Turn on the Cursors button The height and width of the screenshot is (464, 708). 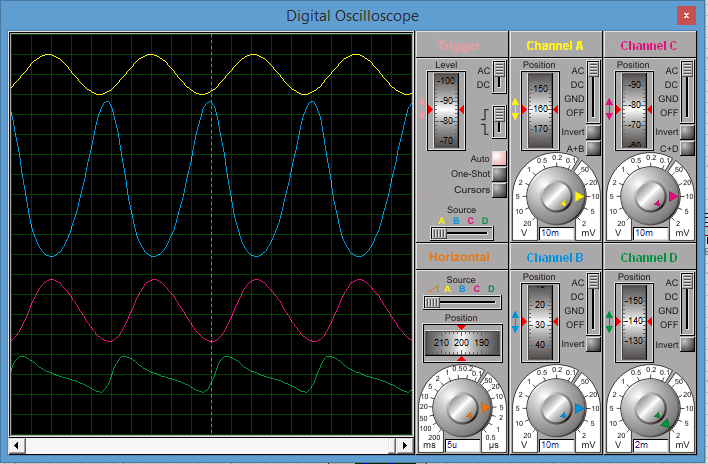[x=498, y=190]
